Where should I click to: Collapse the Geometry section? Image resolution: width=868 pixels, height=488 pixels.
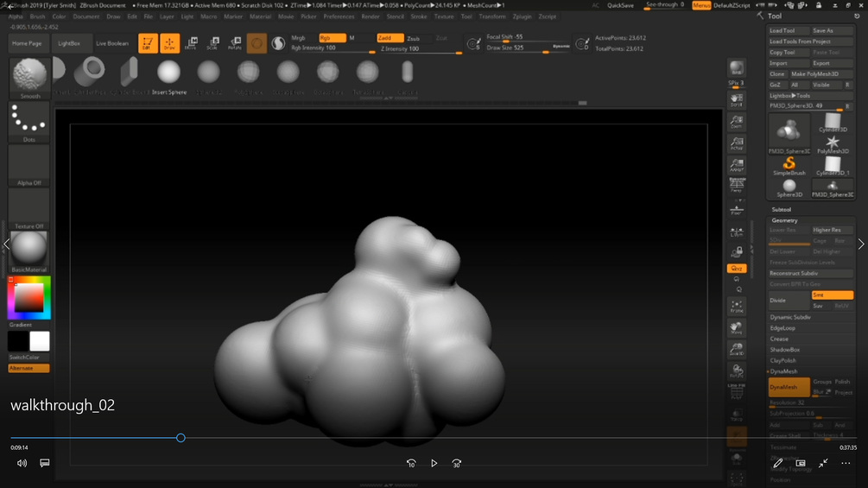point(784,220)
